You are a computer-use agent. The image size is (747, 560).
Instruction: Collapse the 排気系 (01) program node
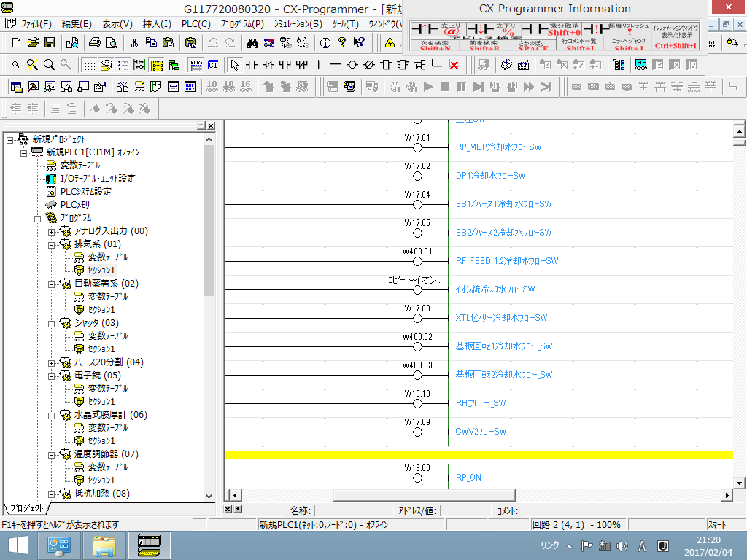pos(52,244)
